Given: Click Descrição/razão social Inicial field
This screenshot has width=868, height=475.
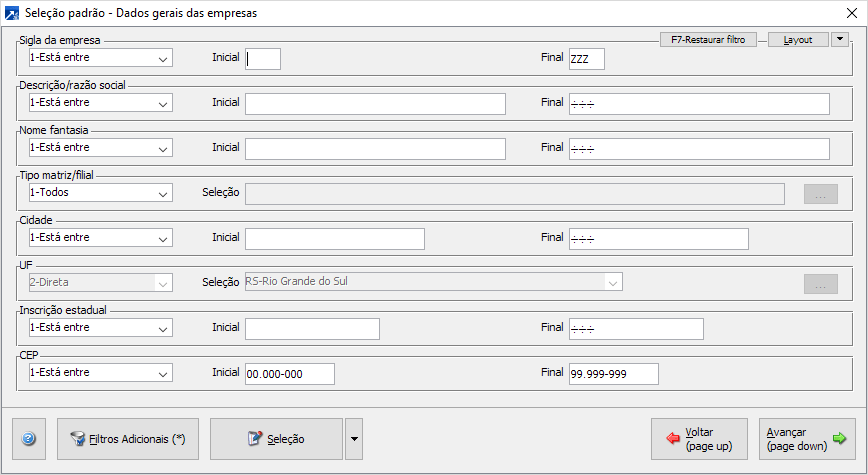Looking at the screenshot, I should (x=375, y=104).
